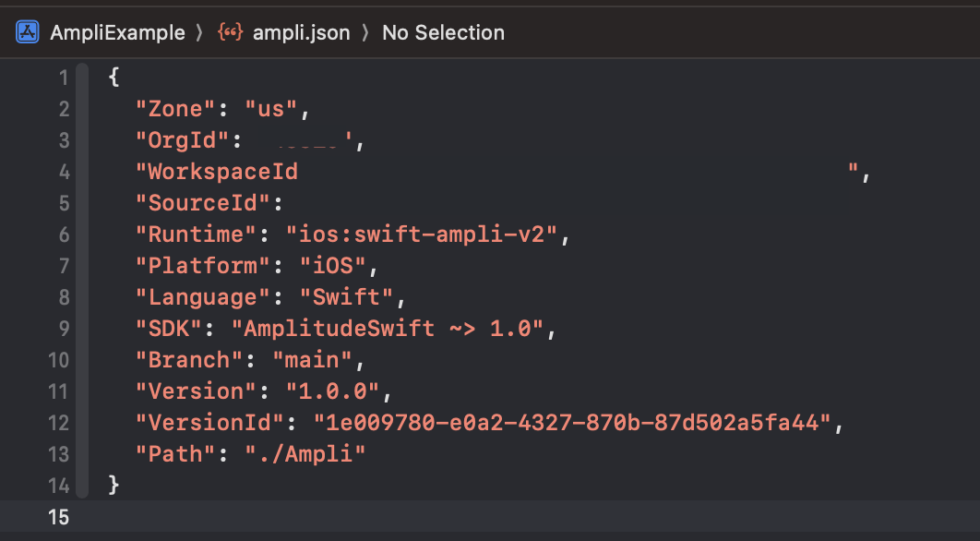Viewport: 980px width, 541px height.
Task: Click the "us" value on line 2
Action: coord(270,109)
